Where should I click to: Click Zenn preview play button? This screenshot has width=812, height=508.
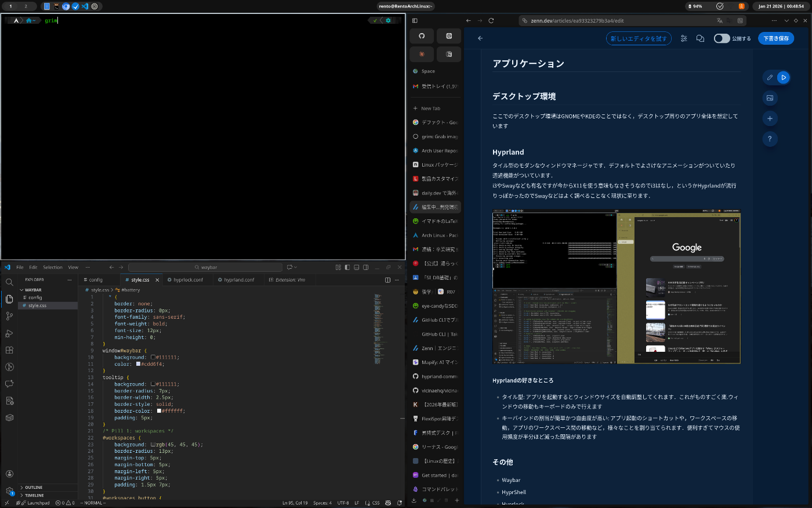click(x=784, y=77)
